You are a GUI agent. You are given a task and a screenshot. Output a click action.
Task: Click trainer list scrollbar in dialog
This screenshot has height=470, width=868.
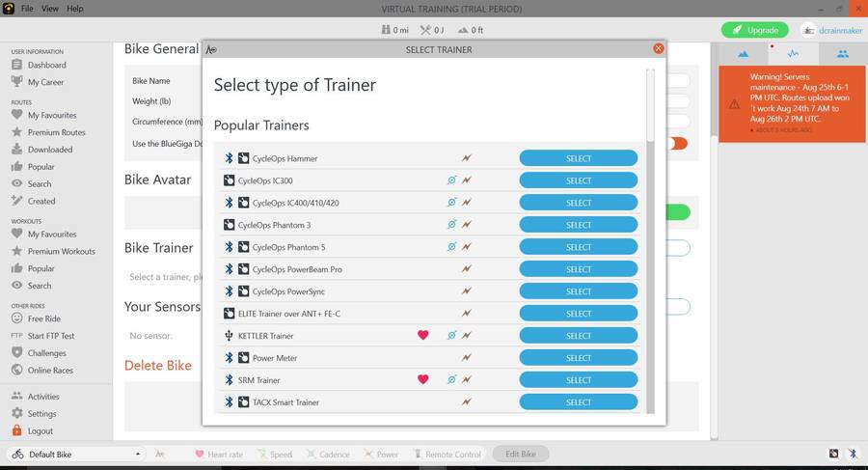650,105
